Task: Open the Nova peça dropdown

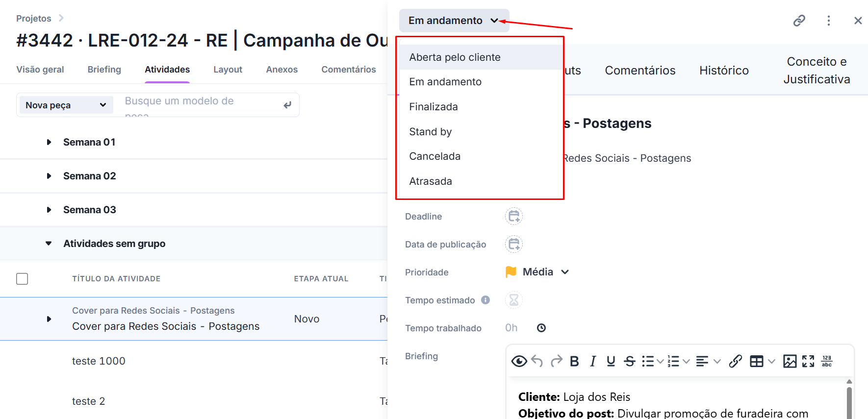Action: 66,105
